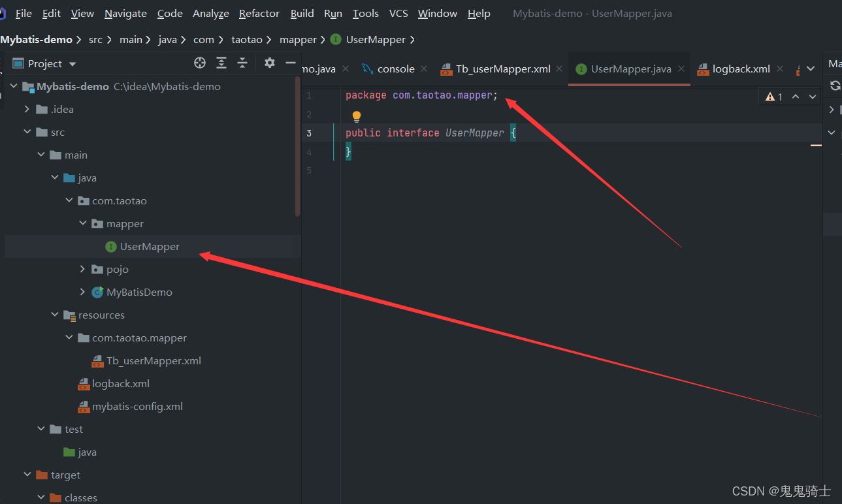Select com.taotao.mapper folder under resources

139,338
